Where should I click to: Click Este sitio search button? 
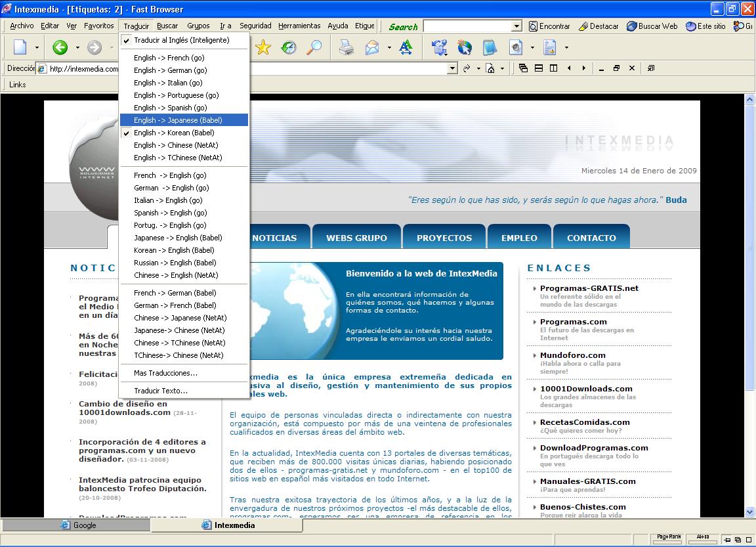click(705, 26)
